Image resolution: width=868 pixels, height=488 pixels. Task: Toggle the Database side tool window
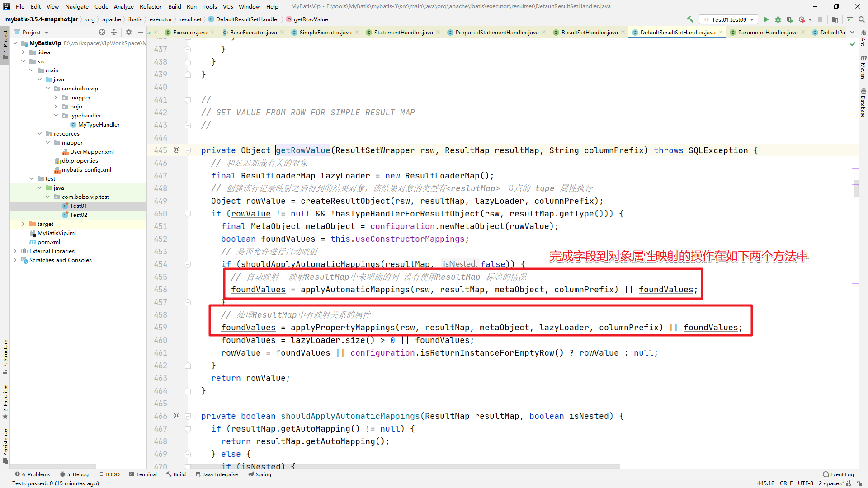tap(863, 103)
